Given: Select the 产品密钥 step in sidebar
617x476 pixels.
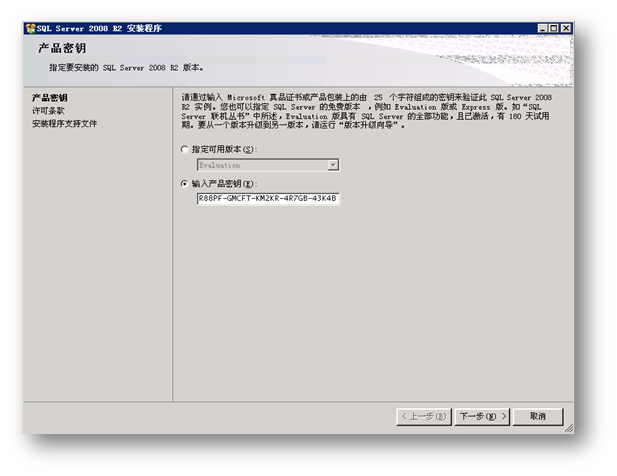Looking at the screenshot, I should [x=50, y=98].
